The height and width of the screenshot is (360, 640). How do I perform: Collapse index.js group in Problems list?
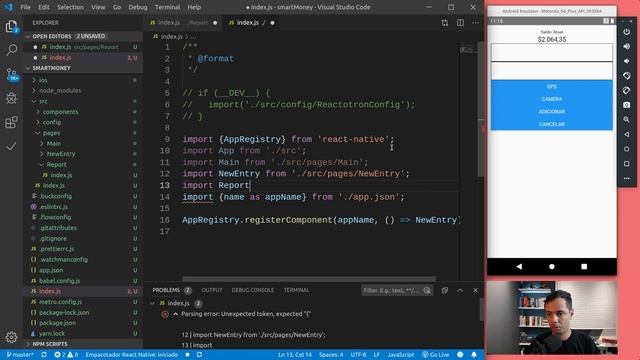pos(152,304)
